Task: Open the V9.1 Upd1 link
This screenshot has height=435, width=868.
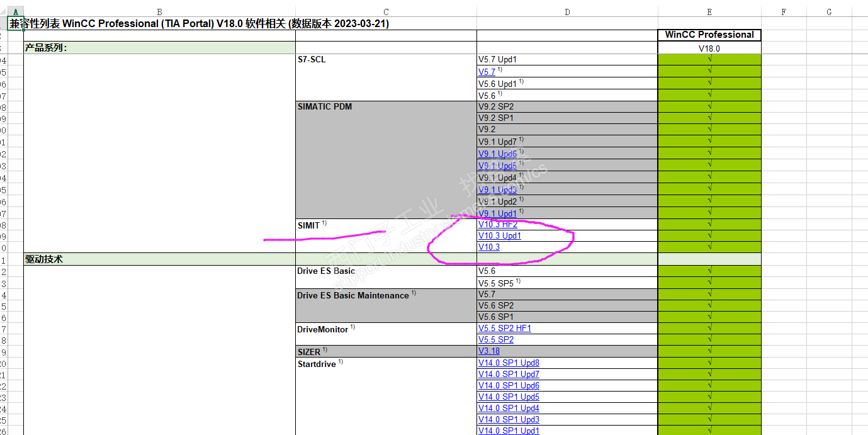Action: [497, 213]
